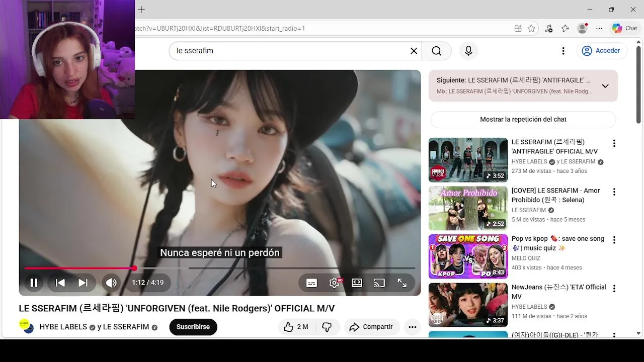The height and width of the screenshot is (362, 644).
Task: Open Amor Prohibido cover thumbnail
Action: [x=468, y=208]
